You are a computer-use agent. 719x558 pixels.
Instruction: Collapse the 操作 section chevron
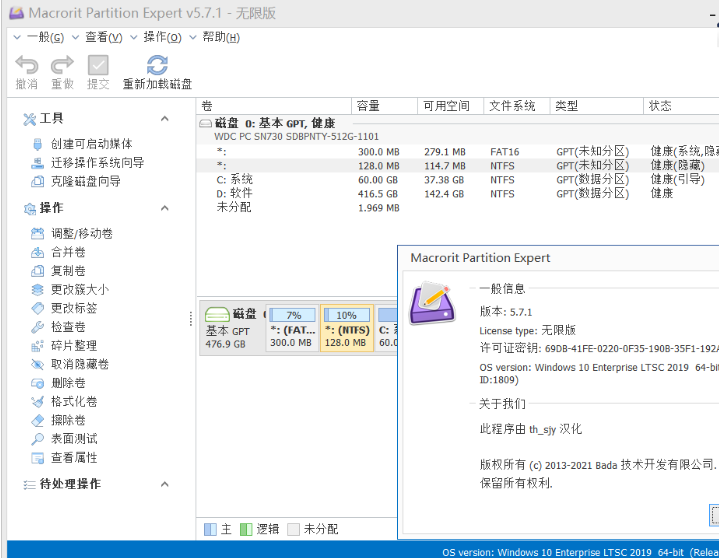point(165,208)
